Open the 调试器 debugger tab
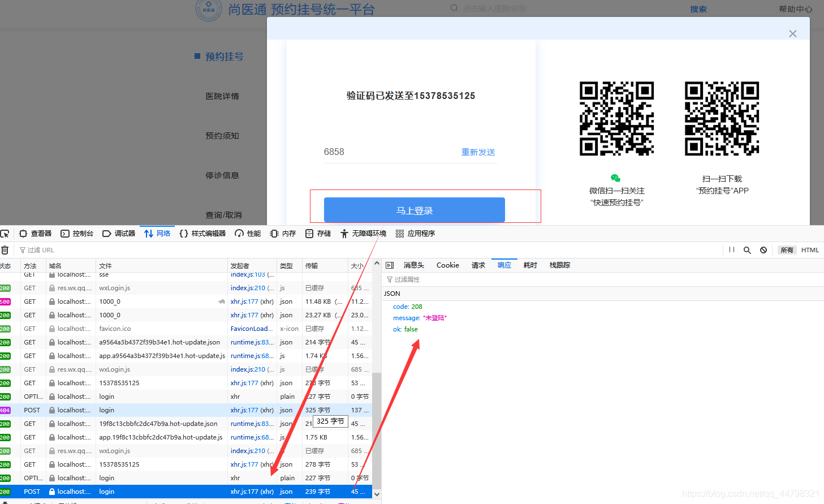The width and height of the screenshot is (824, 504). click(119, 234)
